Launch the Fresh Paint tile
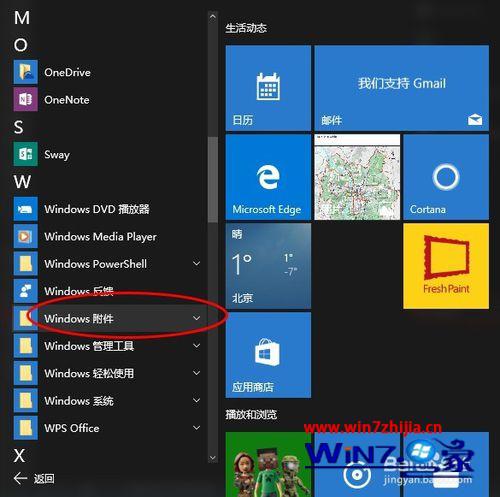 [446, 266]
